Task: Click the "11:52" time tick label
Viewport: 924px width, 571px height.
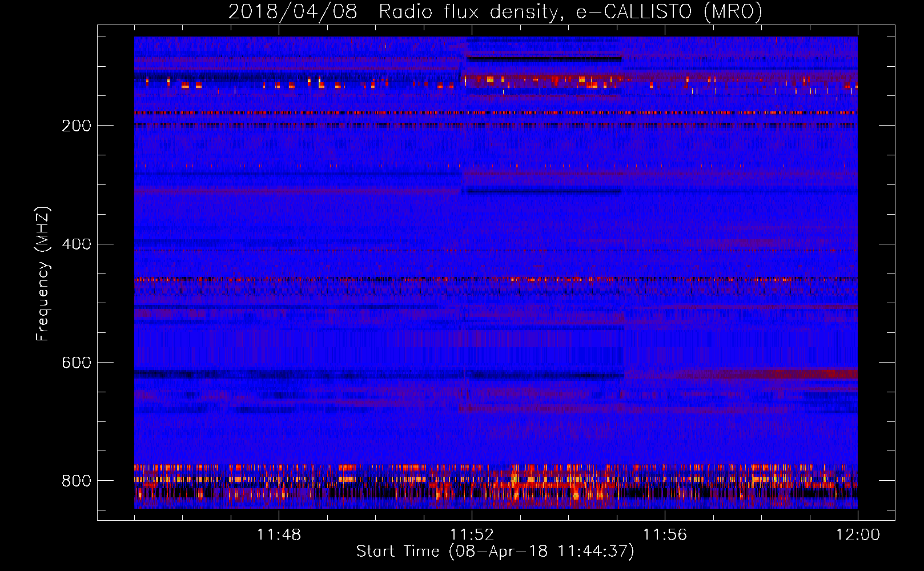Action: (x=472, y=534)
